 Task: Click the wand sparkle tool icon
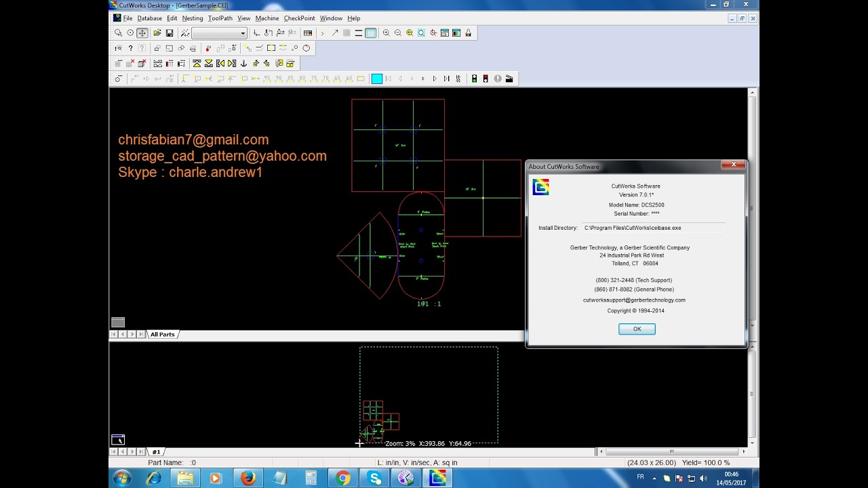(x=185, y=33)
